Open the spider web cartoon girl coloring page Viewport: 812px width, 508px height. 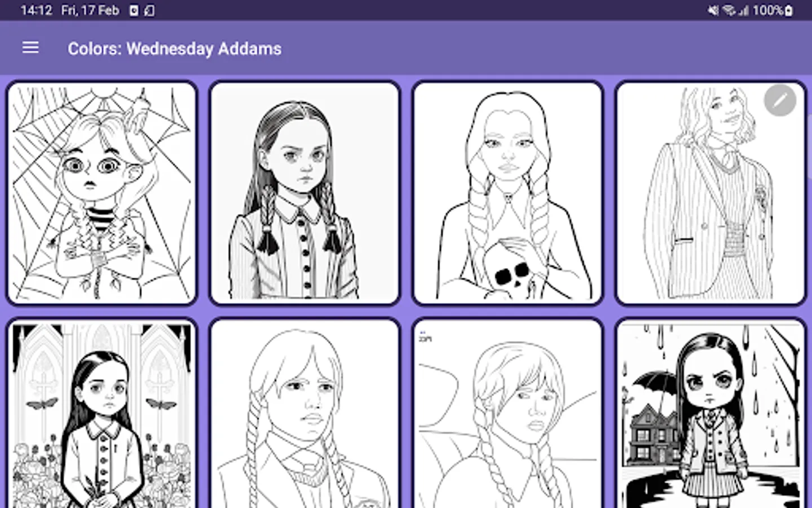coord(102,192)
